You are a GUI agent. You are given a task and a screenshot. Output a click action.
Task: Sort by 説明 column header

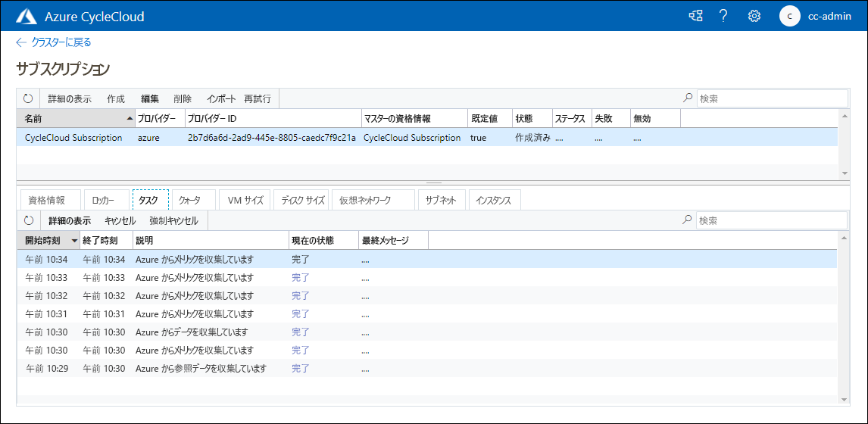211,241
